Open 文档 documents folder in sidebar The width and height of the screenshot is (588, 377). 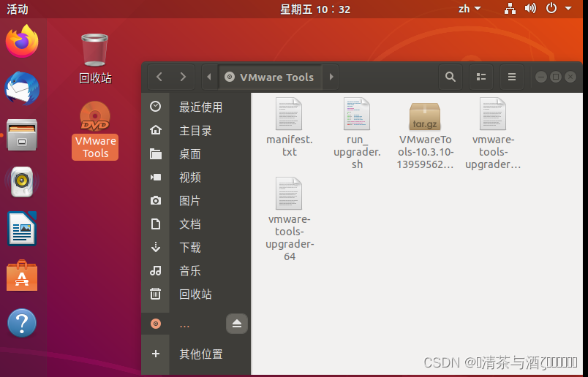[x=196, y=224]
